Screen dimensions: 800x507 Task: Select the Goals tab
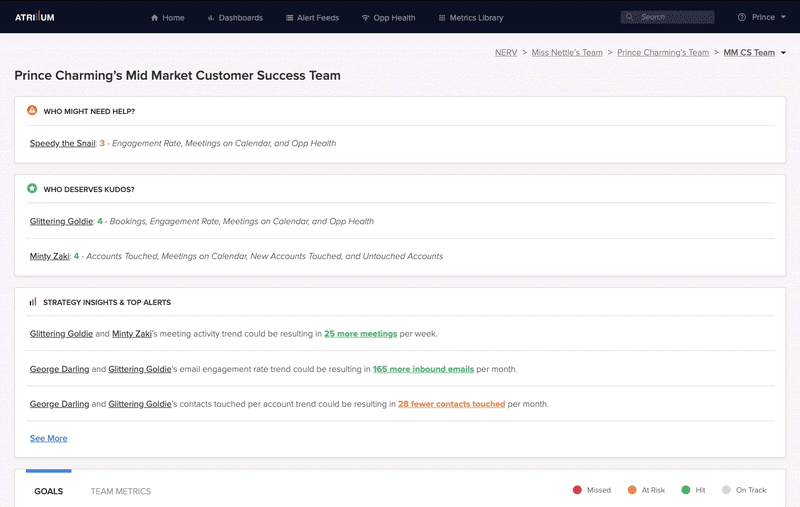tap(48, 491)
